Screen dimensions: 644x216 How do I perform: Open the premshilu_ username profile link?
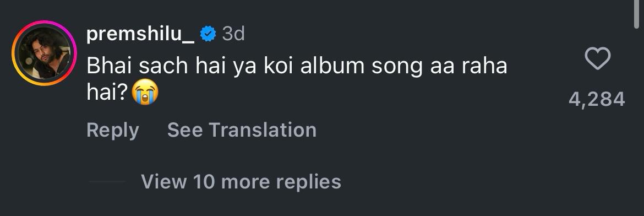point(140,34)
